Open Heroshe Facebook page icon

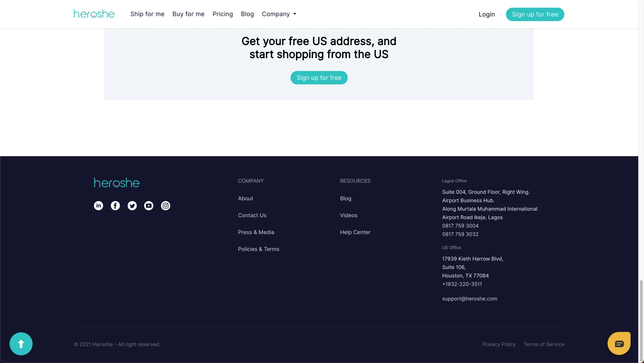click(115, 206)
